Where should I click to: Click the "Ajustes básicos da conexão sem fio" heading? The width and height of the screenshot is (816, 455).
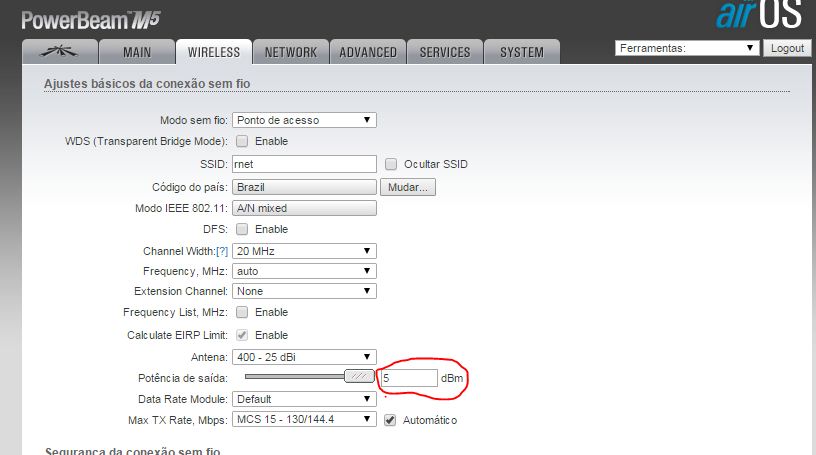click(x=147, y=83)
